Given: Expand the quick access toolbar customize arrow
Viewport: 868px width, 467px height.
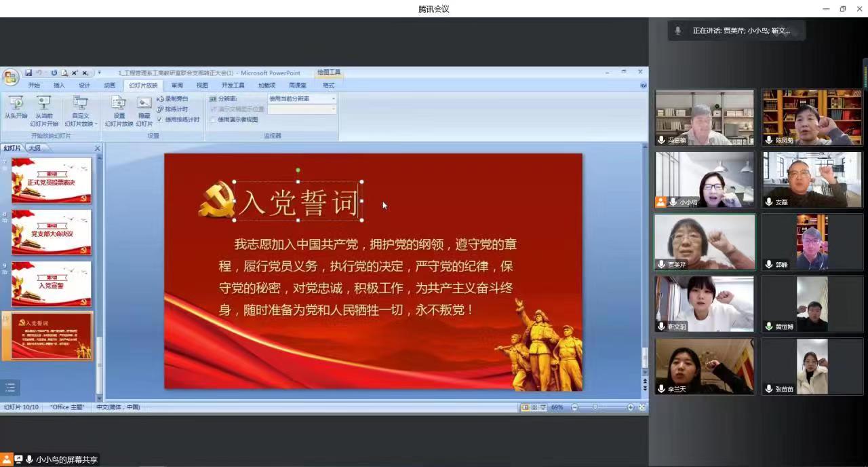Looking at the screenshot, I should tap(99, 73).
